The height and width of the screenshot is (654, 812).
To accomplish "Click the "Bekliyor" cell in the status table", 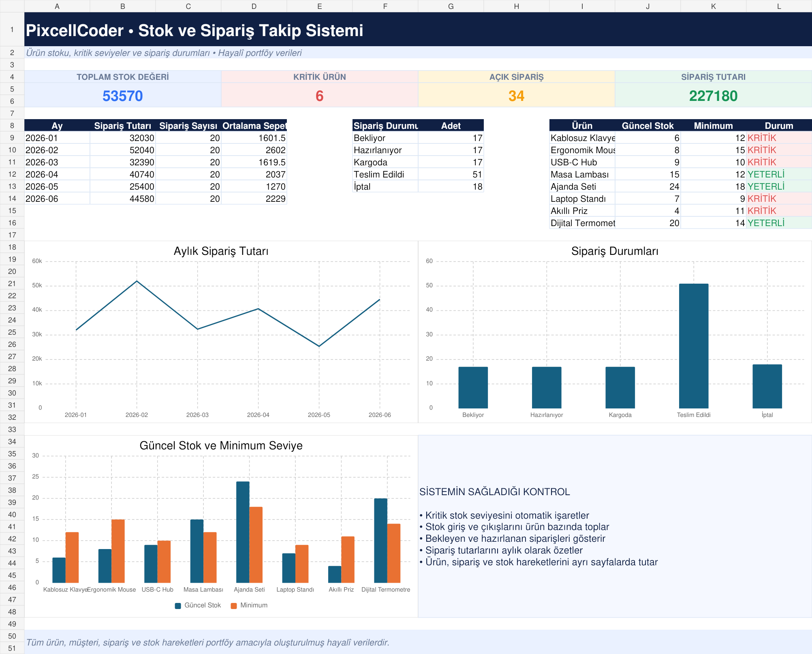I will coord(385,138).
